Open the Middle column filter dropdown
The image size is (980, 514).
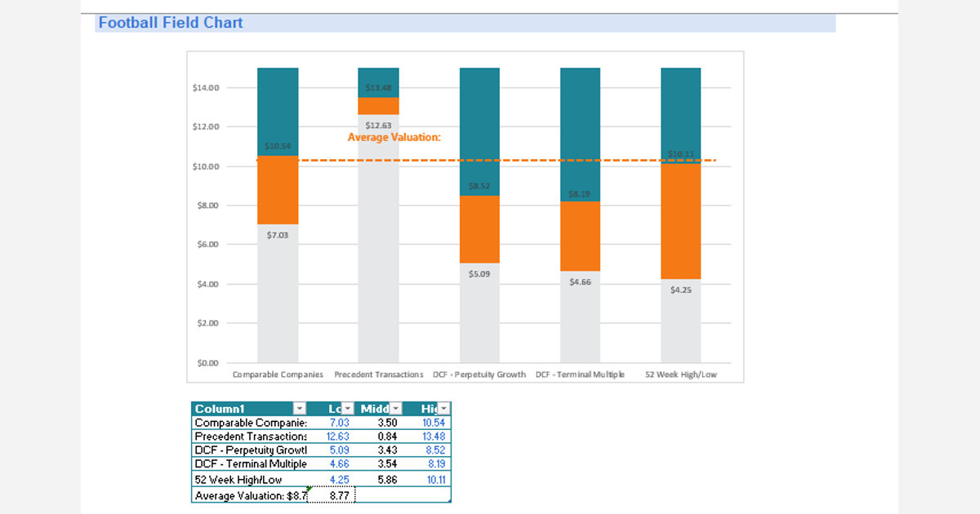[x=396, y=409]
